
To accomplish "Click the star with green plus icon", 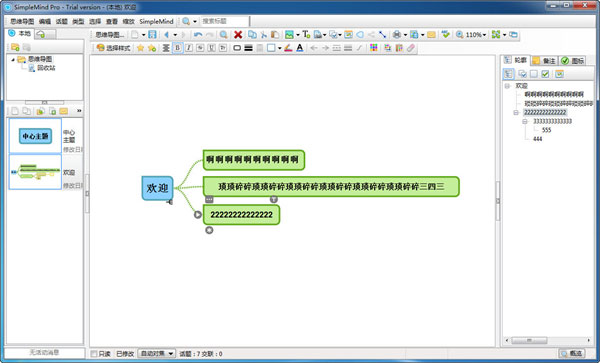I will (x=152, y=48).
